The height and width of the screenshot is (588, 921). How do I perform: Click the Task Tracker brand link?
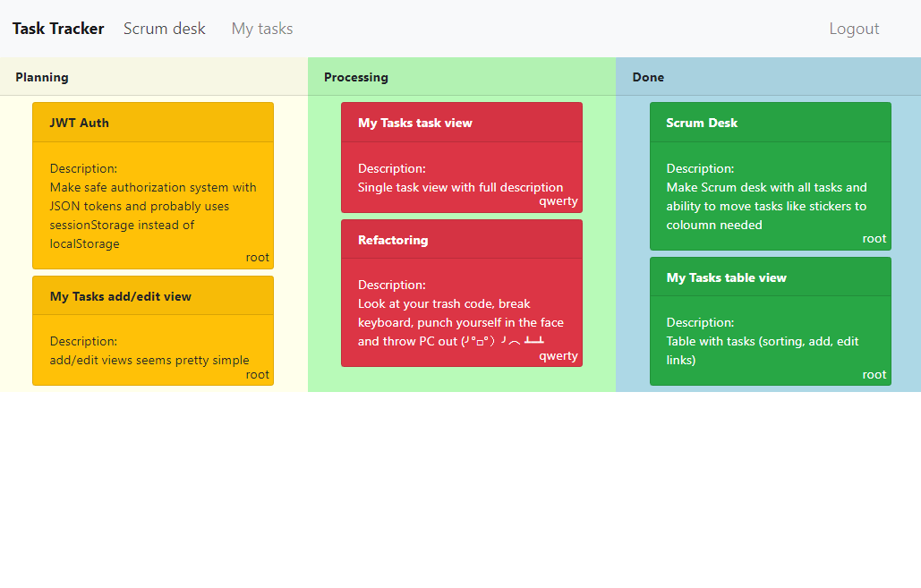(x=58, y=29)
